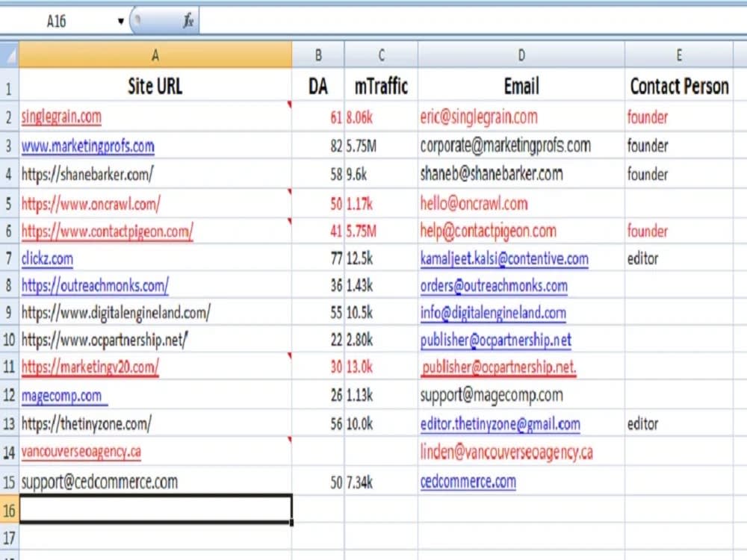Open the vancouverseoagency.ca link
The image size is (747, 560).
[81, 451]
